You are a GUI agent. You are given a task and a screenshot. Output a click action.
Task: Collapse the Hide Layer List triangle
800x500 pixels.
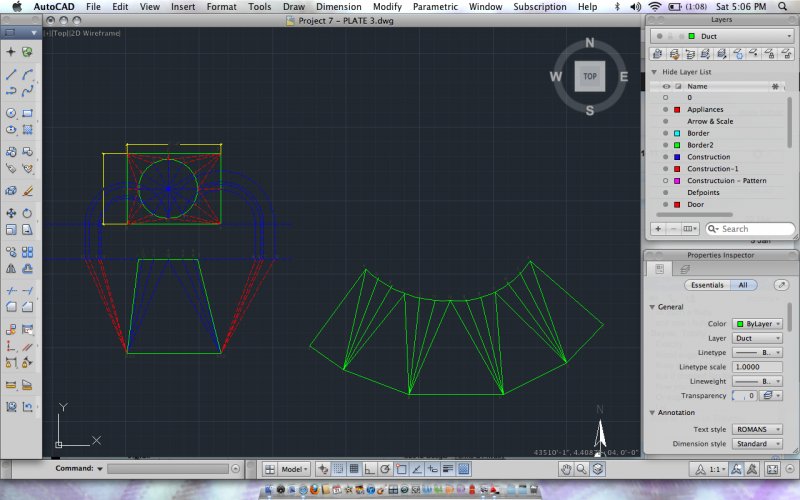point(654,72)
